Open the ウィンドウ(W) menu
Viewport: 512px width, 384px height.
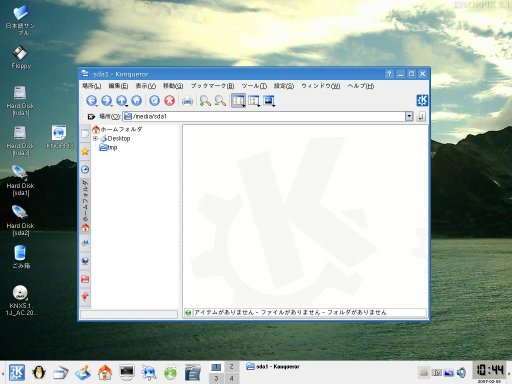tap(321, 86)
